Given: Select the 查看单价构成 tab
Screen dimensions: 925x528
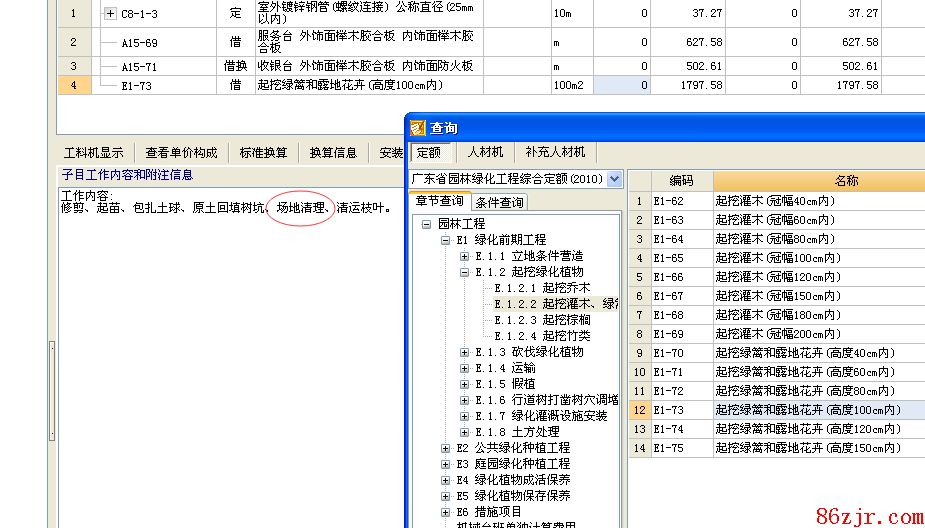Looking at the screenshot, I should point(181,153).
